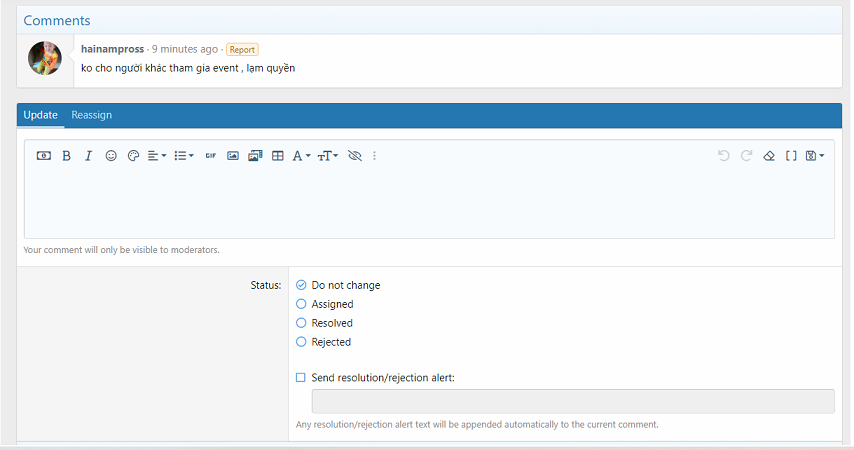The height and width of the screenshot is (450, 854).
Task: Click the insert image icon
Action: pos(233,156)
